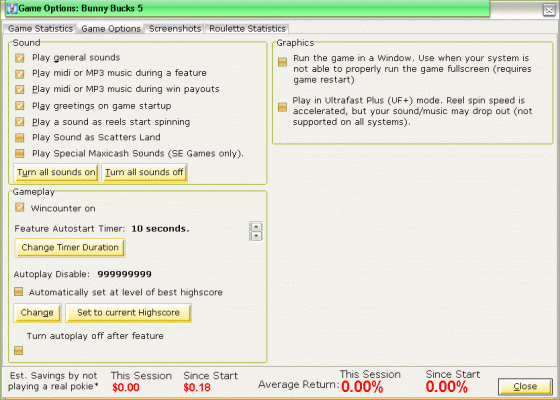Click the Close button
Screen dimensions: 560x400
(x=525, y=387)
